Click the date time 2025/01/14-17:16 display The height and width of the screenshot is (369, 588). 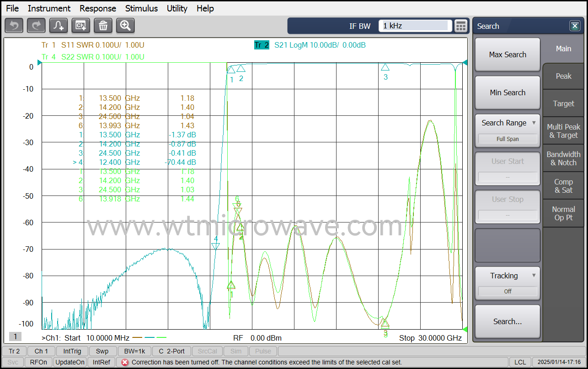[x=559, y=362]
